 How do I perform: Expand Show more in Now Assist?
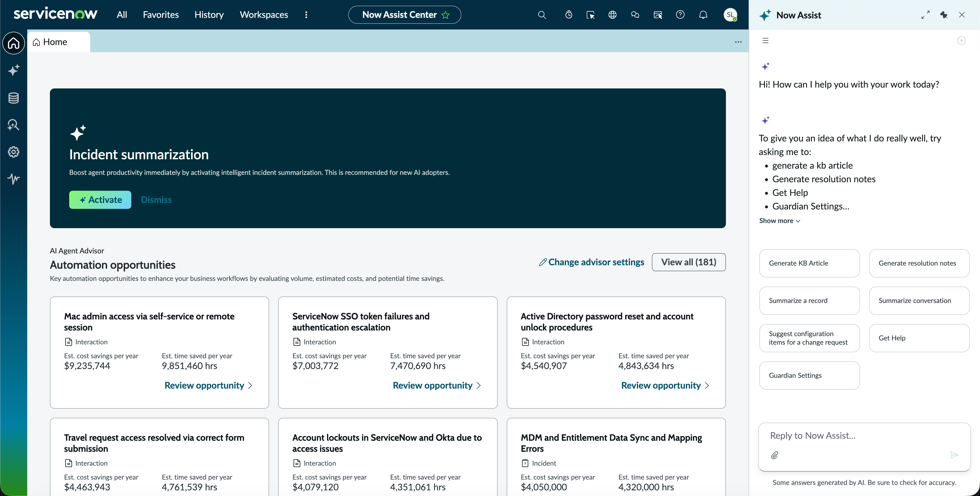click(x=780, y=221)
